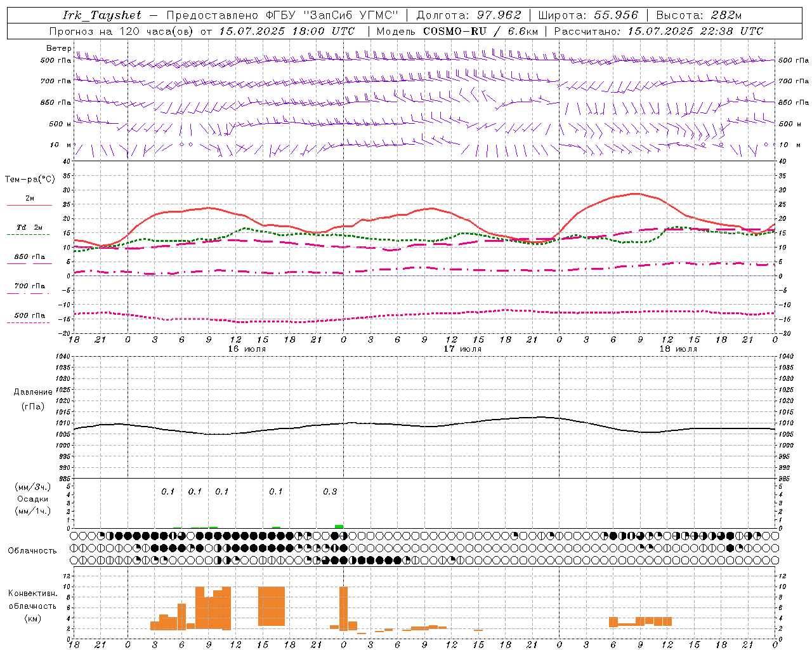This screenshot has height=650, width=812.
Task: Click the elevation label Высота: 282м
Action: coord(699,15)
